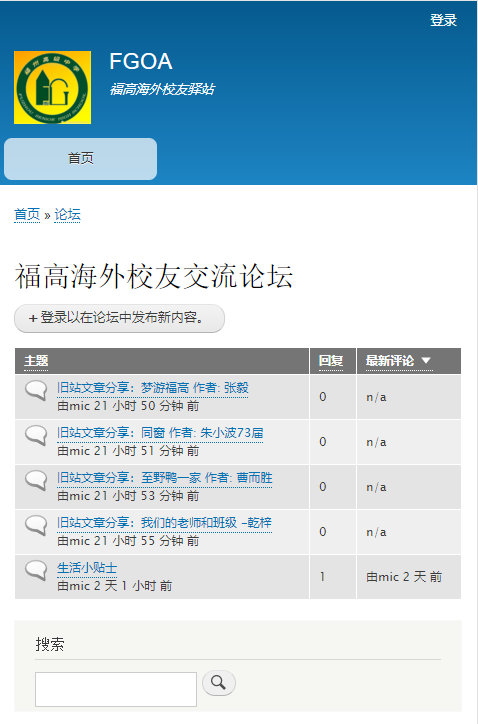Click speech bubble icon for 生活小贴士 topic

[x=36, y=570]
